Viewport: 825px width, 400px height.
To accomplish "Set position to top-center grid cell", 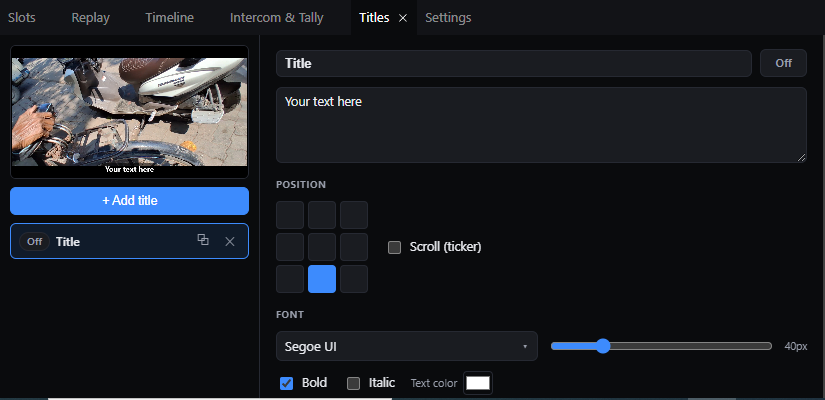I will 322,215.
